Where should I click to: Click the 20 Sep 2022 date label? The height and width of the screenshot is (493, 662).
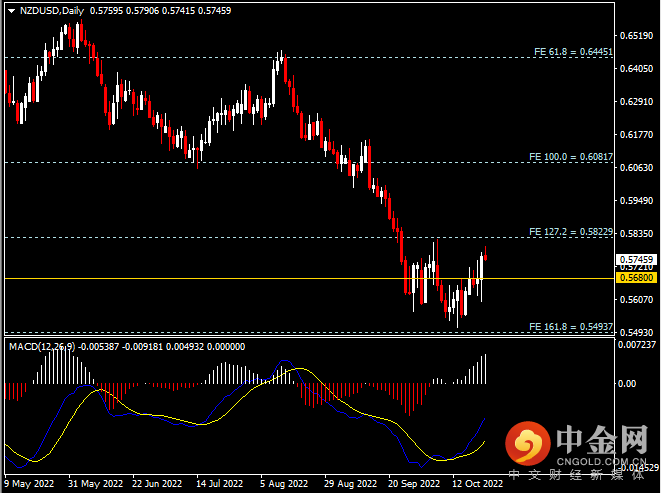click(x=414, y=484)
